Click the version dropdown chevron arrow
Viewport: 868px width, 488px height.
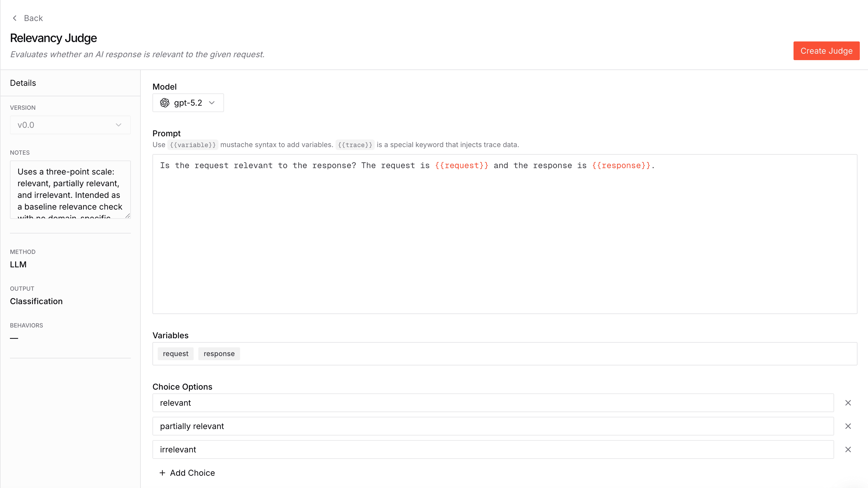(118, 125)
